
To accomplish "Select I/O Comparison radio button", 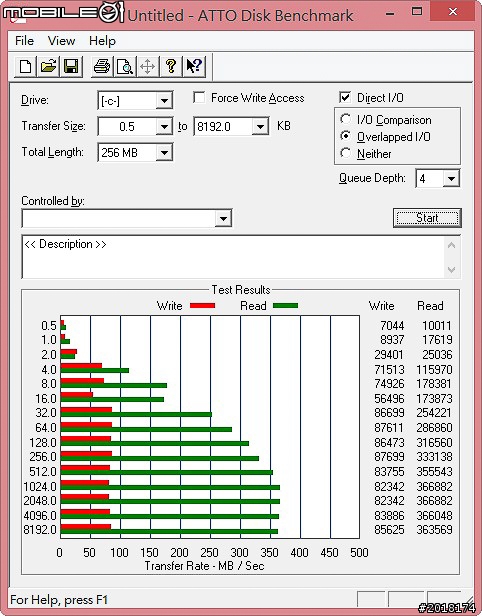I will tap(345, 119).
